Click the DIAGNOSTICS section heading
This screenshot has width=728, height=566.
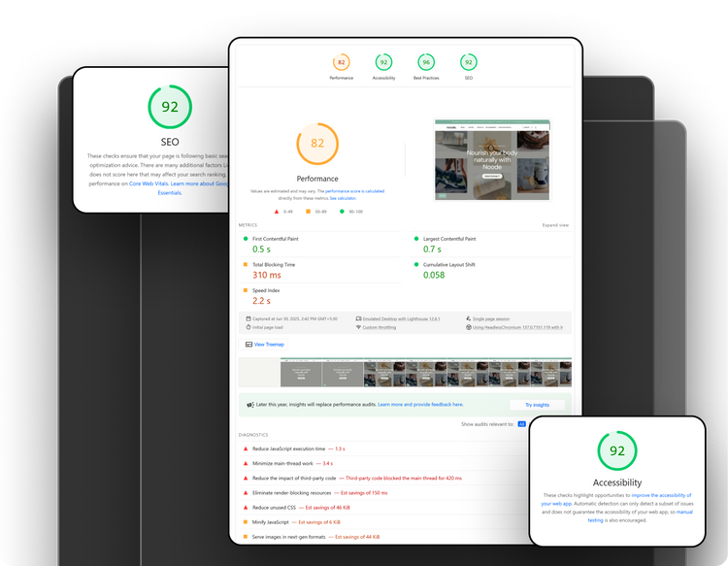[253, 435]
